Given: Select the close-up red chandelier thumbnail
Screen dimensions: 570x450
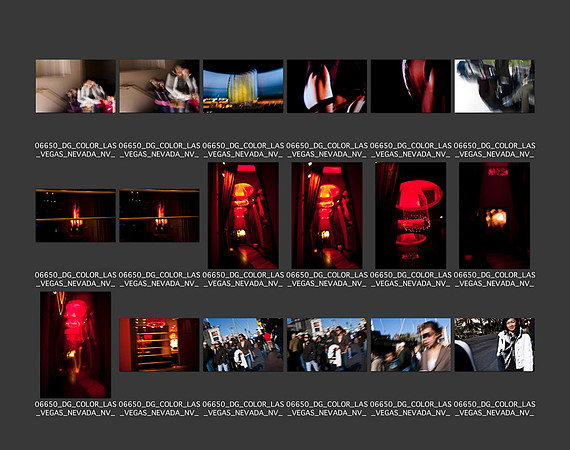Looking at the screenshot, I should click(x=410, y=216).
